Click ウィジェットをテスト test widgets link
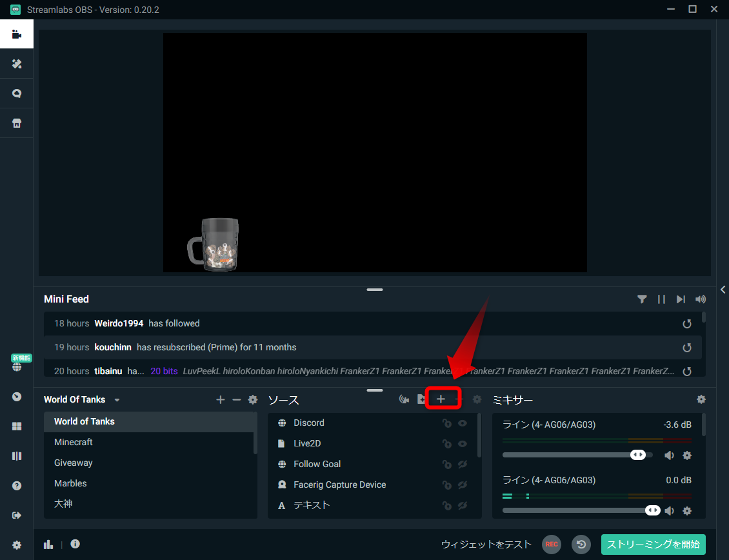Screen dimensions: 729x560 click(486, 544)
